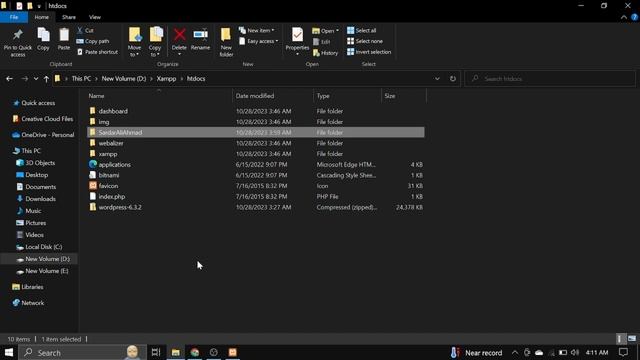The image size is (640, 360).
Task: Click Copy path in Clipboard group
Action: [x=93, y=41]
